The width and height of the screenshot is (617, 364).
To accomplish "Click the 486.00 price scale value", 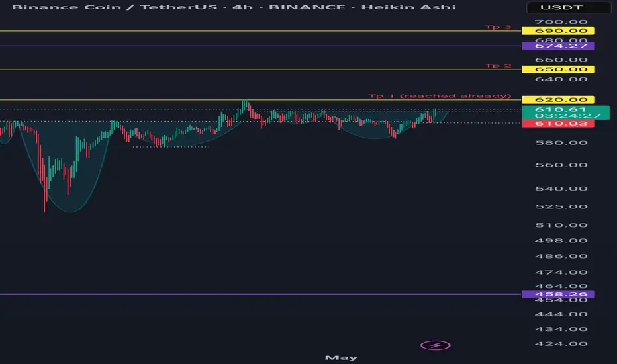I will pyautogui.click(x=561, y=257).
